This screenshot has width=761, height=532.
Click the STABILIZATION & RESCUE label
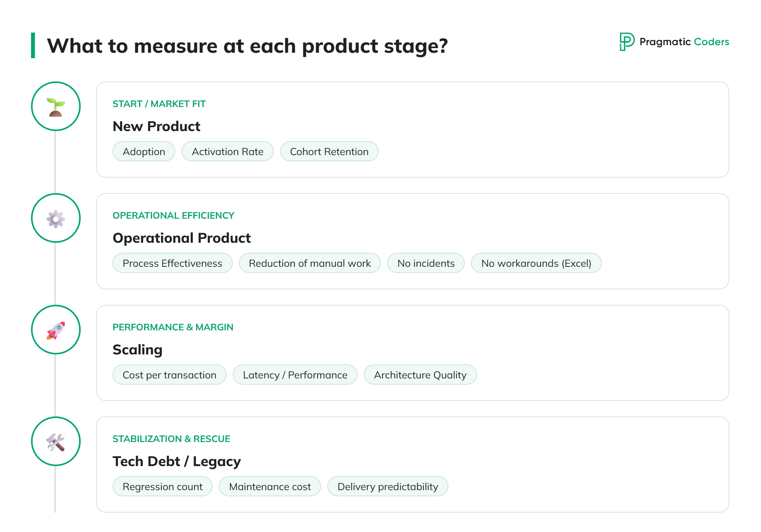point(171,439)
